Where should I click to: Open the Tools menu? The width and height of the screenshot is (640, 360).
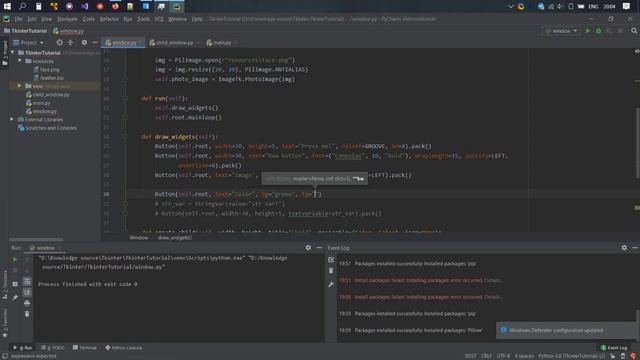[143, 19]
